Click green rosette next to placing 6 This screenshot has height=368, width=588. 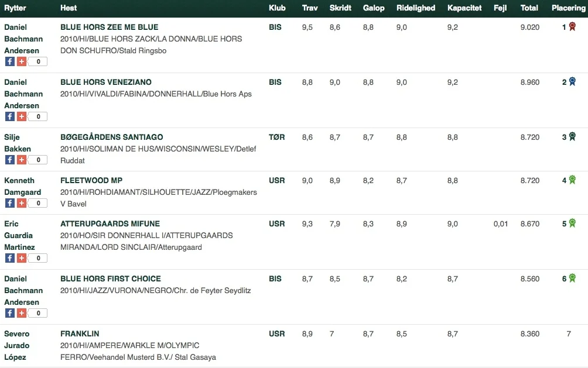572,278
